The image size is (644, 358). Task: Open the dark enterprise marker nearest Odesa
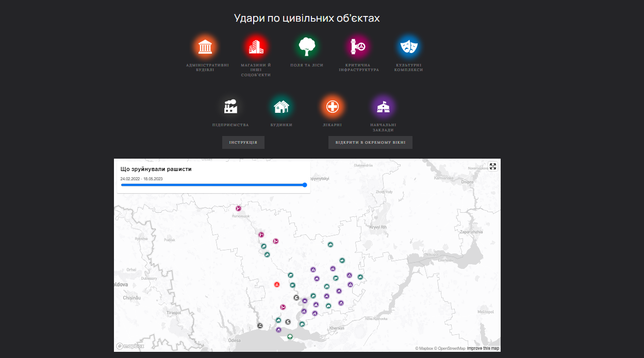coord(260,326)
